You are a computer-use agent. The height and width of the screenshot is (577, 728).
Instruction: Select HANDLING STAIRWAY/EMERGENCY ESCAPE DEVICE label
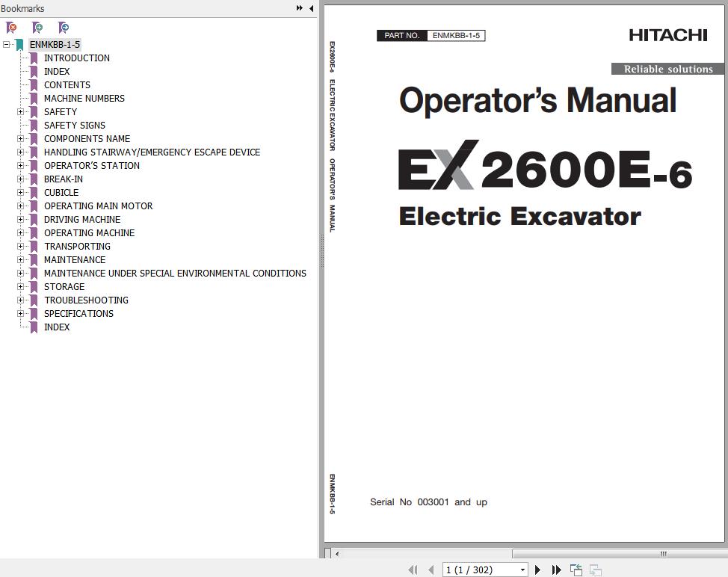[x=152, y=152]
